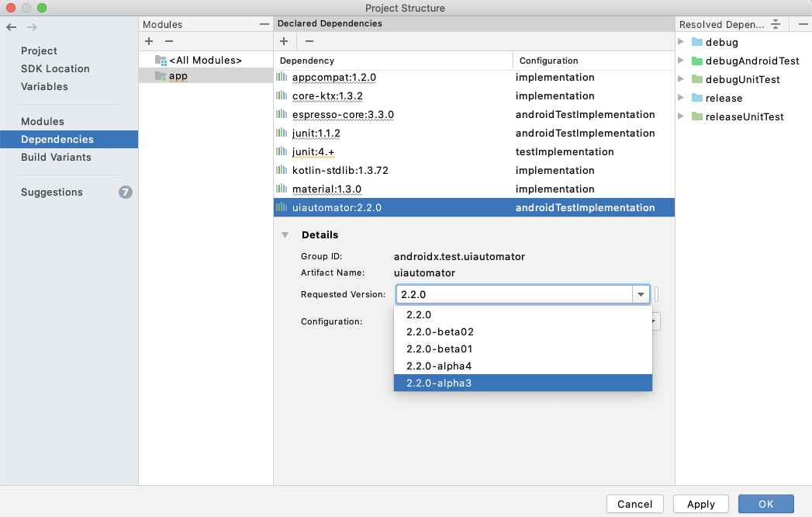This screenshot has height=517, width=812.
Task: Select the espresso-core:3.3.0 dependency row
Action: (343, 115)
